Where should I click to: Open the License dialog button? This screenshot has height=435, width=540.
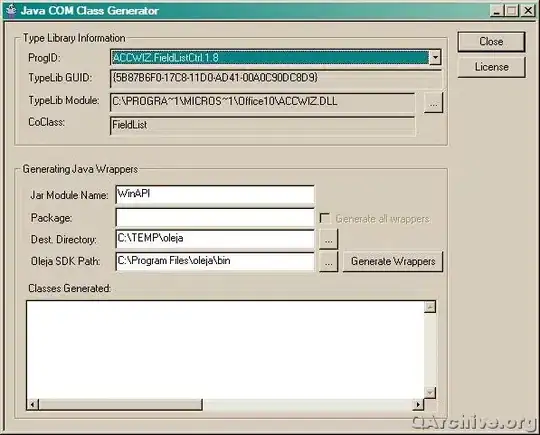pos(491,67)
